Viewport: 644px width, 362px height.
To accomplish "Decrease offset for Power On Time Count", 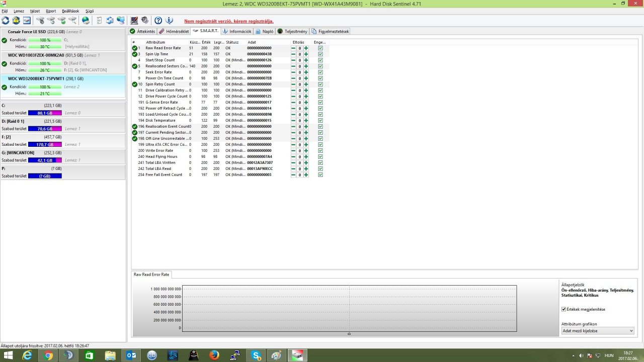I will click(x=293, y=78).
